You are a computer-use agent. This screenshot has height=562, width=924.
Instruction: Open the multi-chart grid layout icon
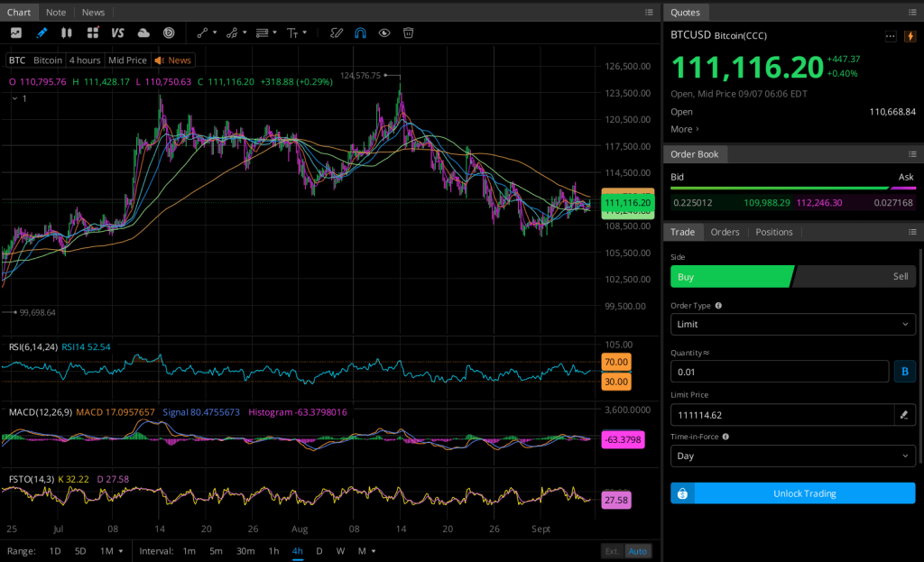(92, 32)
